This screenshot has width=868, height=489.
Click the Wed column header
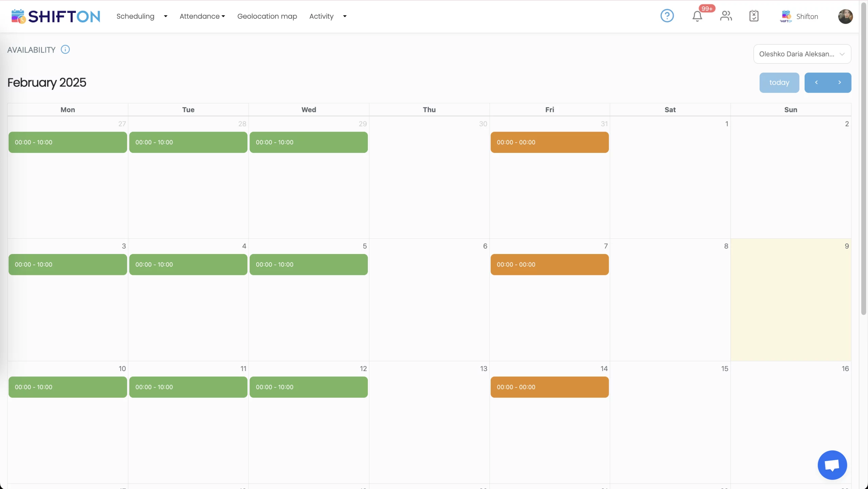click(x=309, y=110)
